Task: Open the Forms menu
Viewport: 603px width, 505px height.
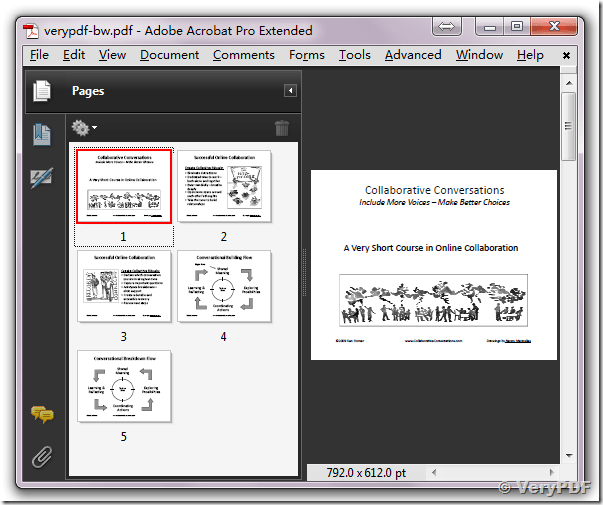Action: (x=307, y=55)
